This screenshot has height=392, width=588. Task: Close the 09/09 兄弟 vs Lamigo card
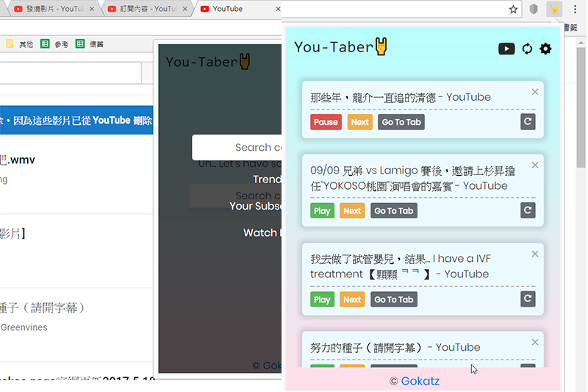pos(535,165)
